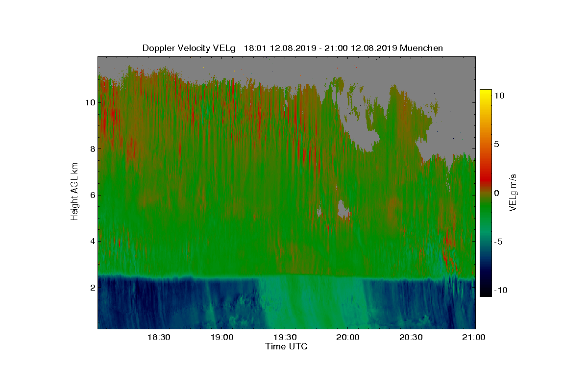Click the 'Time UTC' axis label
The width and height of the screenshot is (588, 392).
[x=287, y=346]
